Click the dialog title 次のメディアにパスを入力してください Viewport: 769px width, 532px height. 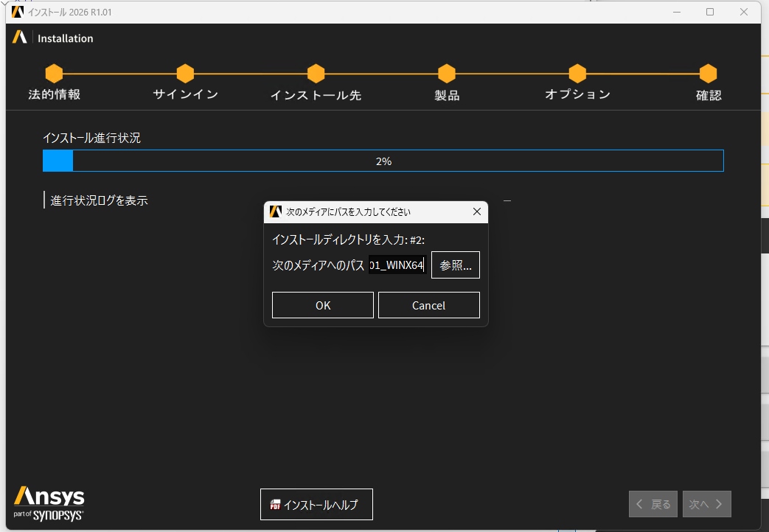(x=348, y=211)
